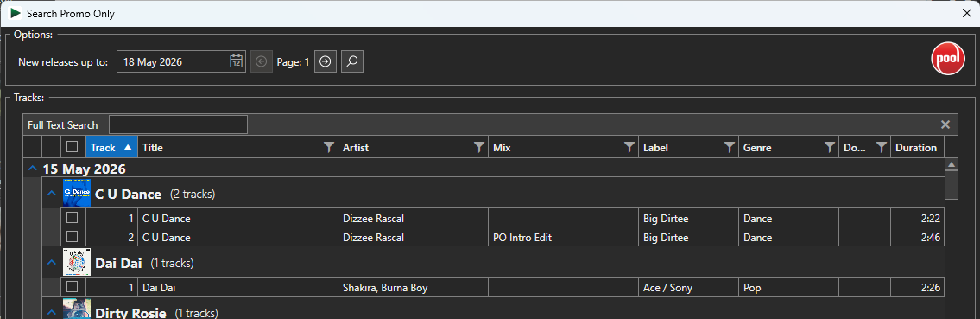The height and width of the screenshot is (319, 980).
Task: Open the Genre column filter
Action: [x=830, y=148]
